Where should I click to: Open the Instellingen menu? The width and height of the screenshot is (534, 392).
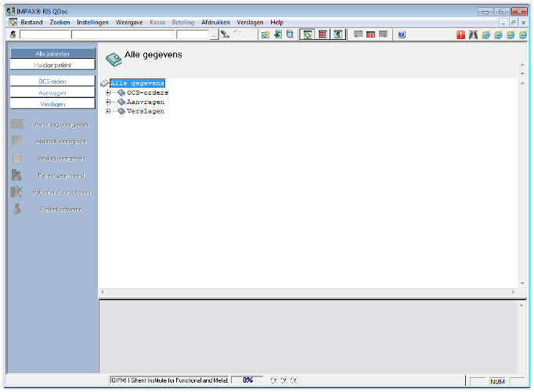[x=92, y=23]
